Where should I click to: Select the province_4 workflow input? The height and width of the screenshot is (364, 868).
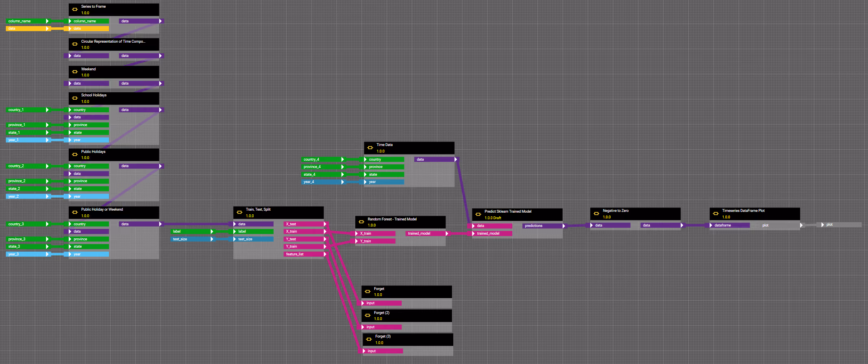323,167
